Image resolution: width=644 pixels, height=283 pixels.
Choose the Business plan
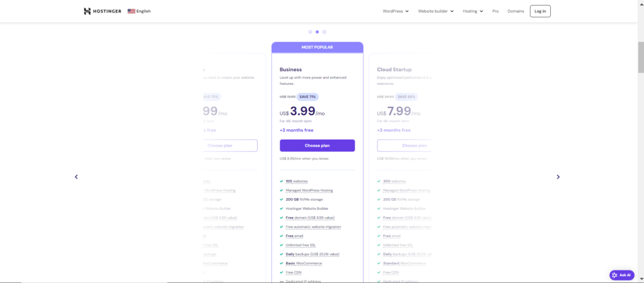(x=317, y=145)
